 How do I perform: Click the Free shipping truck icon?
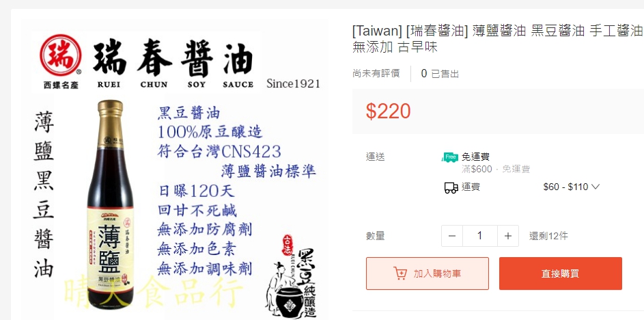click(x=449, y=157)
